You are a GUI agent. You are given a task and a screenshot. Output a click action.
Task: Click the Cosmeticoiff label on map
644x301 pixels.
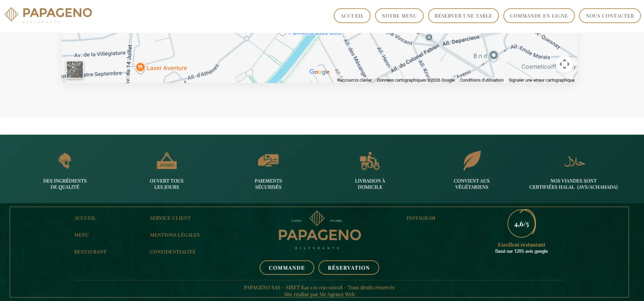tap(539, 66)
